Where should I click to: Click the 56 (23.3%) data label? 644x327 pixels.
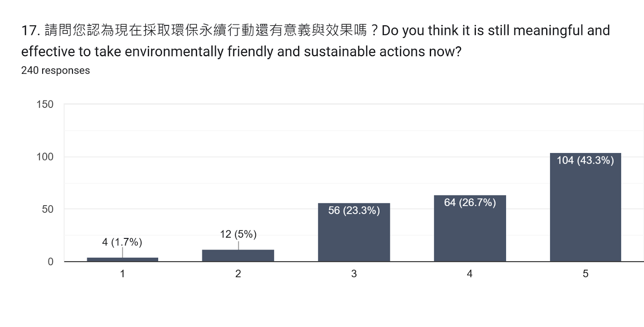click(354, 210)
